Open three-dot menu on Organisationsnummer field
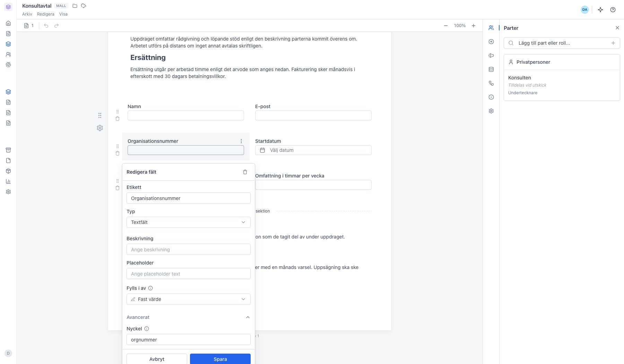Image resolution: width=624 pixels, height=364 pixels. [241, 141]
